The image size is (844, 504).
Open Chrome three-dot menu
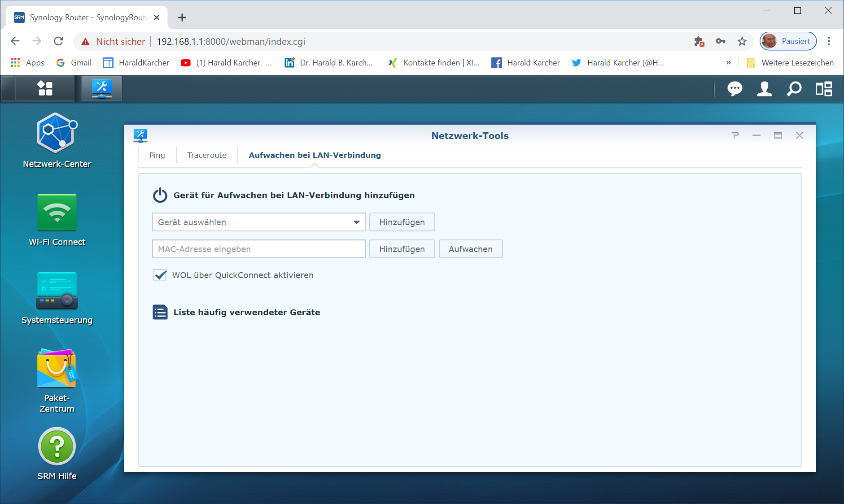tap(829, 41)
